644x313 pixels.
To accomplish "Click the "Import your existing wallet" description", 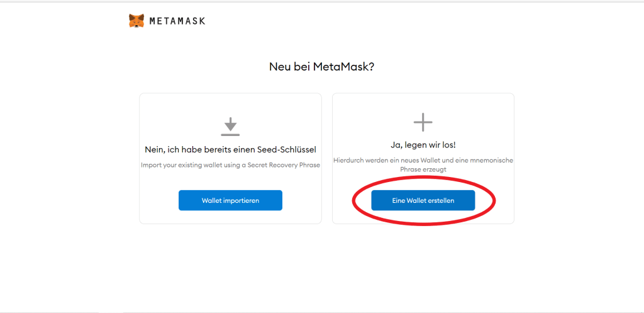I will tap(230, 165).
